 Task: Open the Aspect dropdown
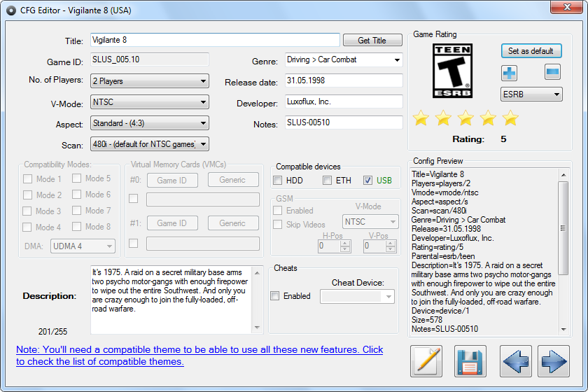click(150, 123)
